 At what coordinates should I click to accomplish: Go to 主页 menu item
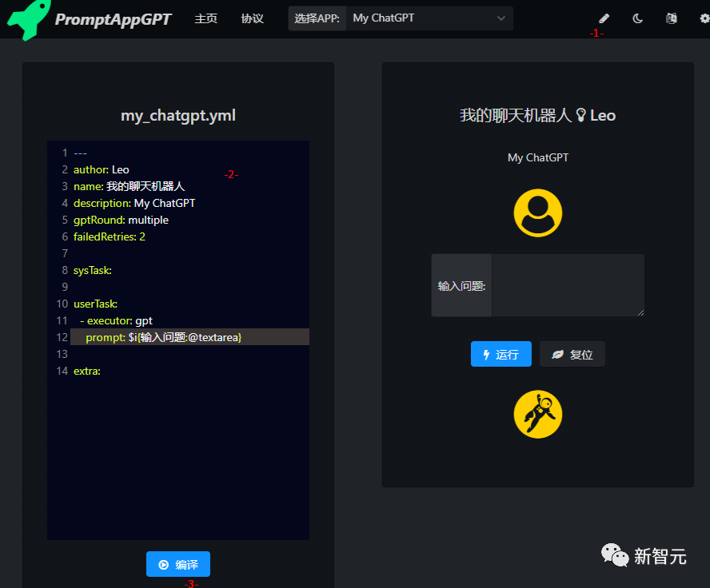(x=206, y=18)
